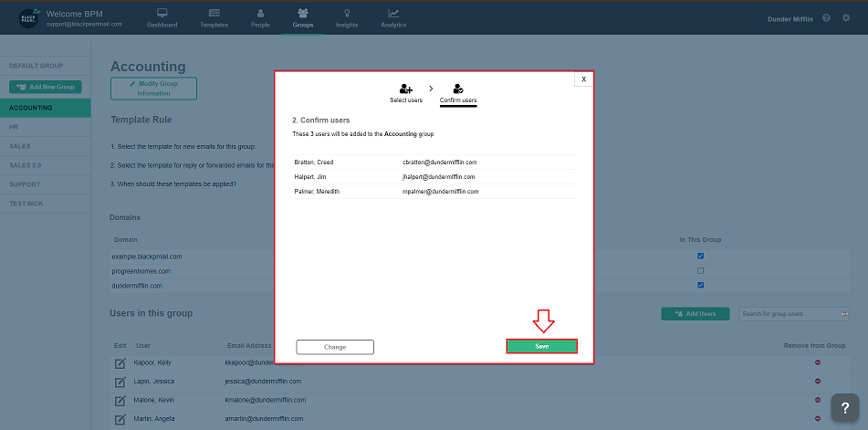The image size is (868, 430).
Task: Click the kmalone@dundermifflin.com email
Action: tap(266, 400)
